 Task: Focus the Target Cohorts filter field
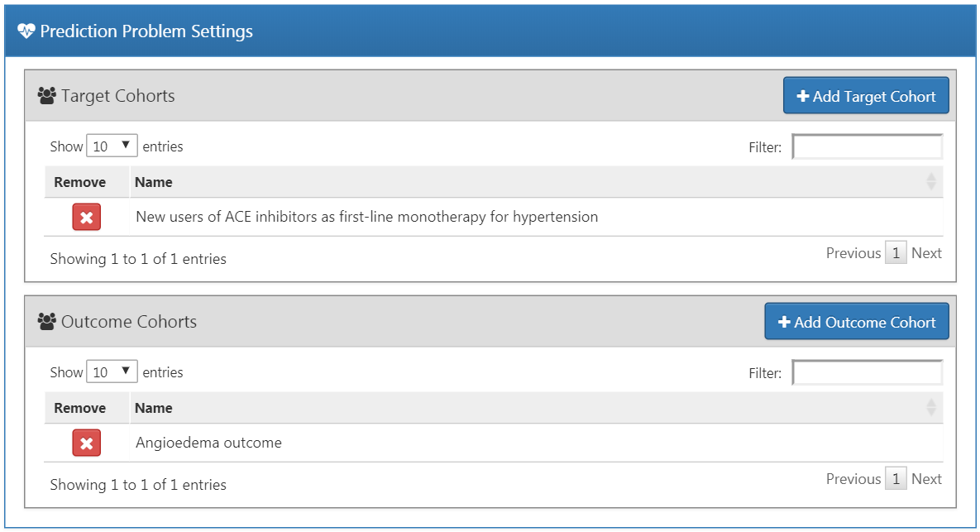(868, 147)
